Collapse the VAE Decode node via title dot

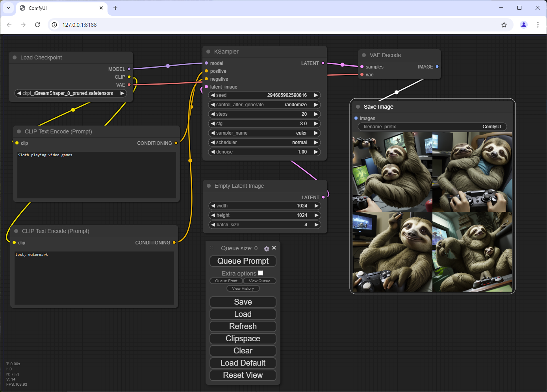pos(364,55)
